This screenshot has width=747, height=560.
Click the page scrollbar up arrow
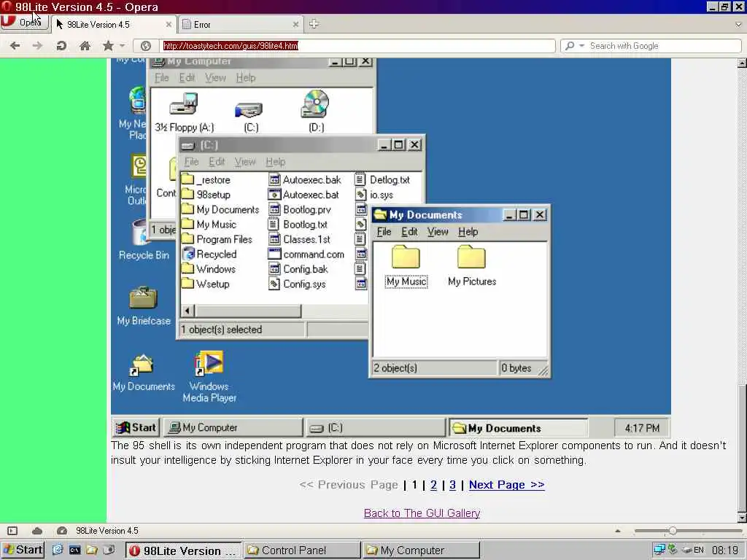742,63
